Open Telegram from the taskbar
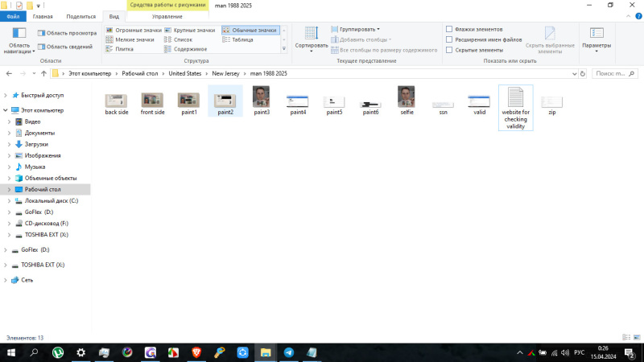Screen dimensions: 644x362 click(x=289, y=352)
